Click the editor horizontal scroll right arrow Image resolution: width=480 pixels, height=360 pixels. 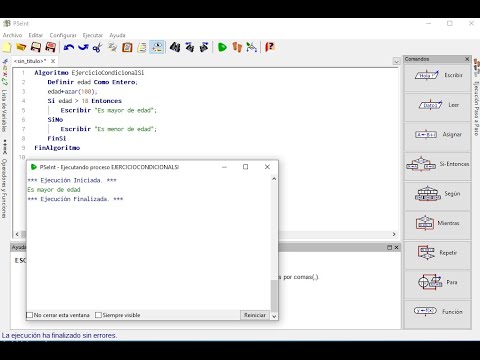coord(394,234)
